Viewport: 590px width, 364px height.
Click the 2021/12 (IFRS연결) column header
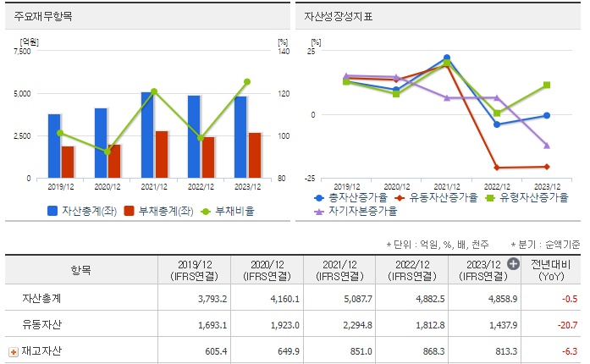coord(339,270)
